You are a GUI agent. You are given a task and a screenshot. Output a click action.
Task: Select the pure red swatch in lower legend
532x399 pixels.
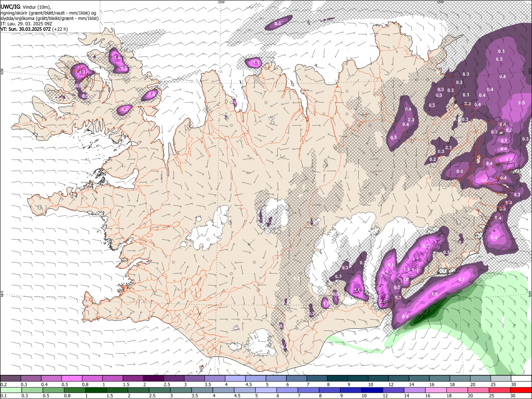[521, 390]
